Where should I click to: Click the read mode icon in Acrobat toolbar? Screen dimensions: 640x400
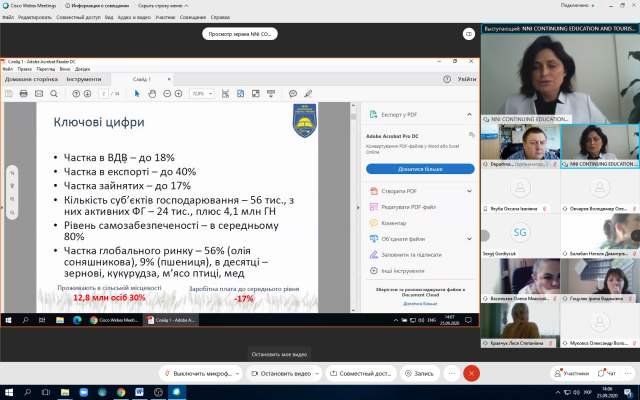(x=271, y=94)
